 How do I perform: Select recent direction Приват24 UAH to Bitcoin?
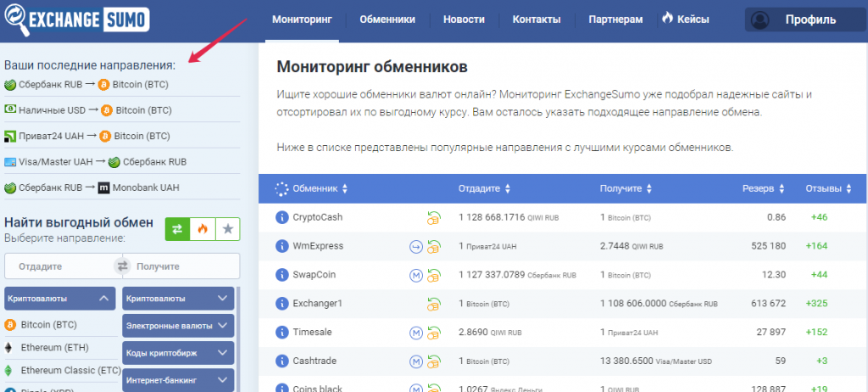click(x=87, y=136)
